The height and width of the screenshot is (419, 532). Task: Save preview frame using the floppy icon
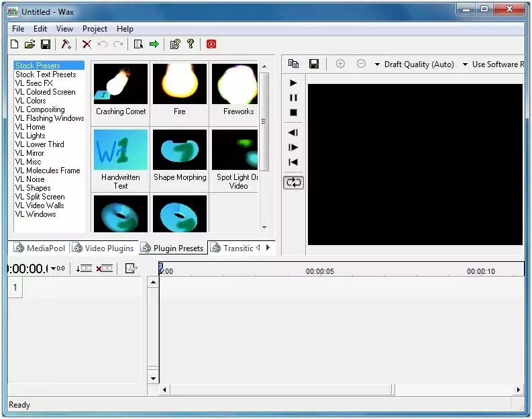tap(313, 64)
